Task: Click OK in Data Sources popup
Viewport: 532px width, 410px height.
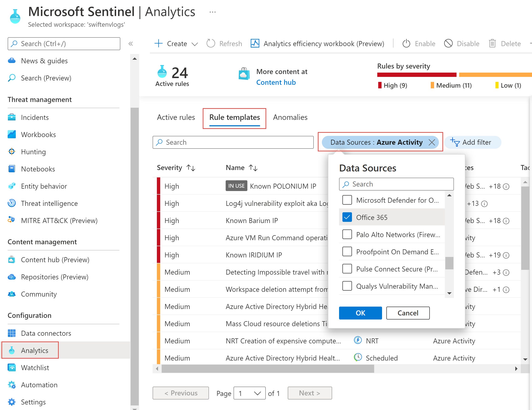Action: coord(361,313)
